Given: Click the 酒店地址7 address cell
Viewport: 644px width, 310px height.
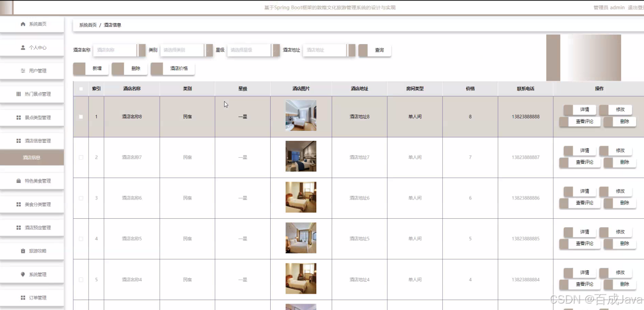Looking at the screenshot, I should (359, 157).
